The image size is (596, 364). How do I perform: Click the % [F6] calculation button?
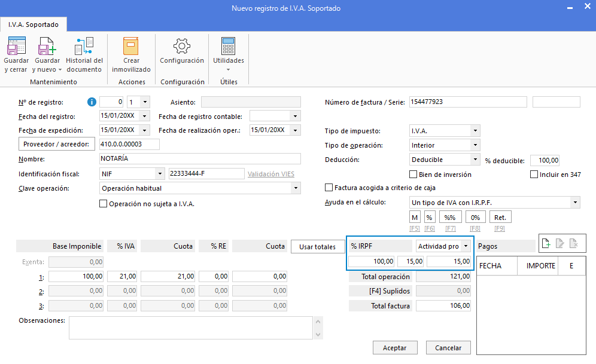tap(430, 218)
